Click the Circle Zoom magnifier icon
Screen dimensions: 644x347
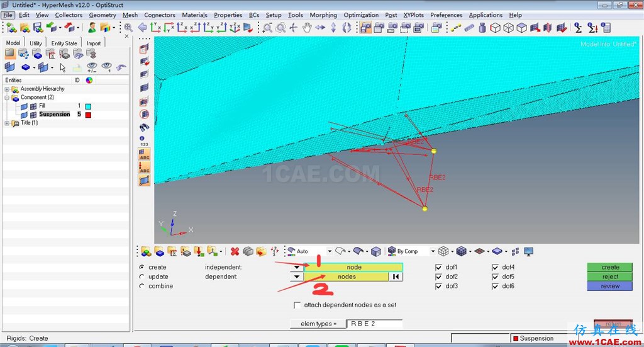coord(280,28)
